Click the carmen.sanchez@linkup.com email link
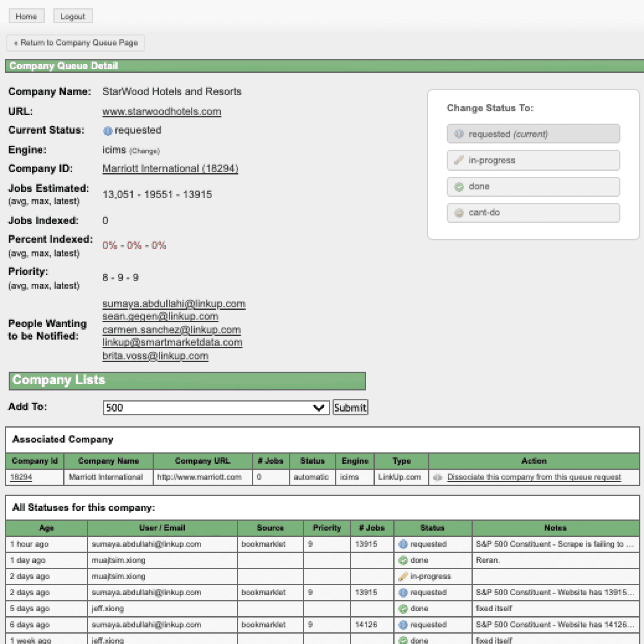644x644 pixels. pos(172,330)
